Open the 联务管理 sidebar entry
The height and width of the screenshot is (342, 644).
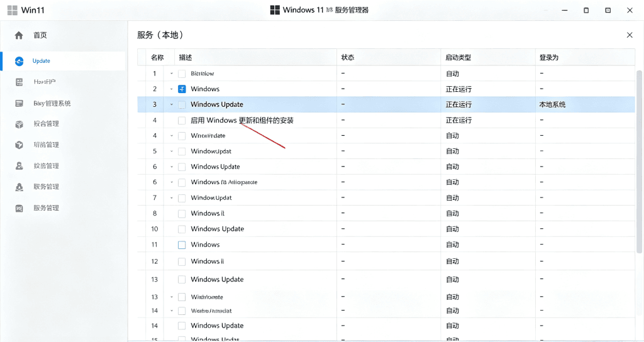coord(47,187)
